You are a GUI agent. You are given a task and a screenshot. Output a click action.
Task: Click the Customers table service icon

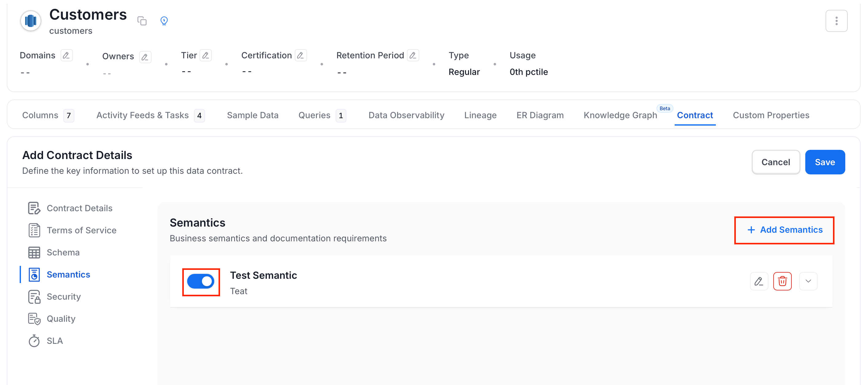[31, 21]
